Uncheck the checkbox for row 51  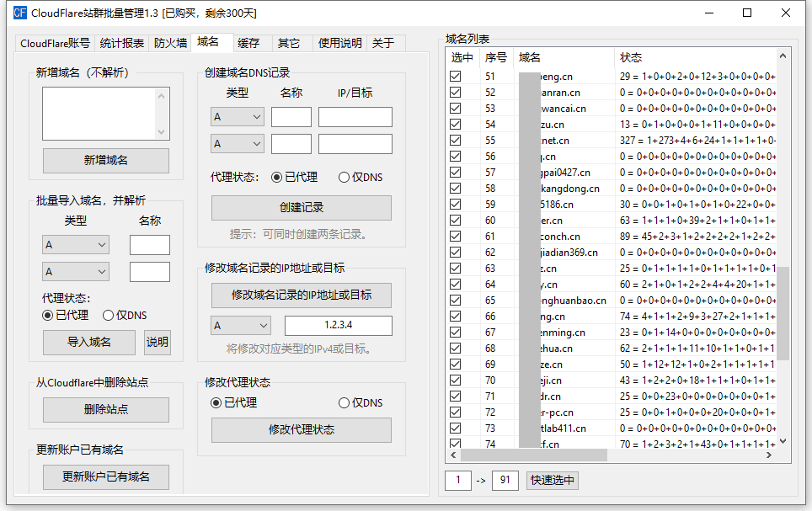pyautogui.click(x=455, y=77)
